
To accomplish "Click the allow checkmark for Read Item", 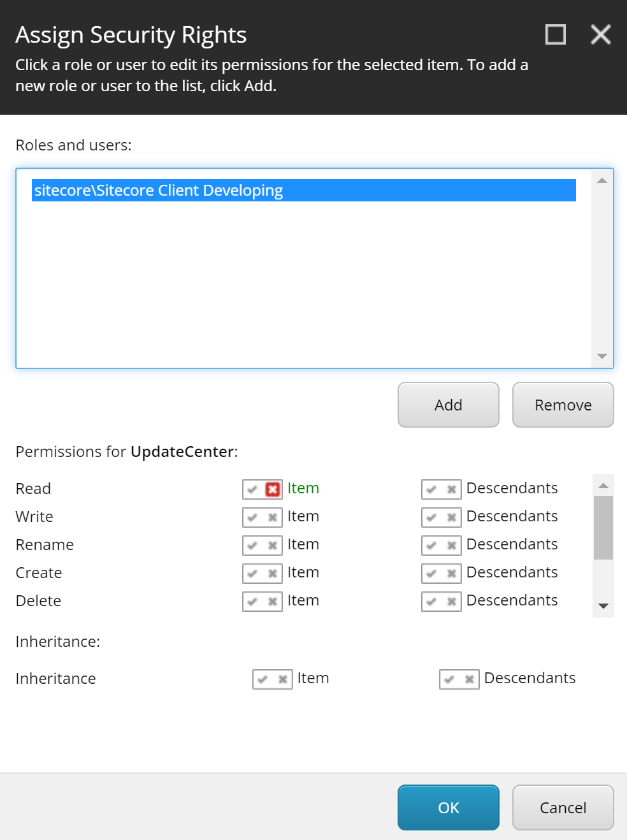I will pos(253,489).
